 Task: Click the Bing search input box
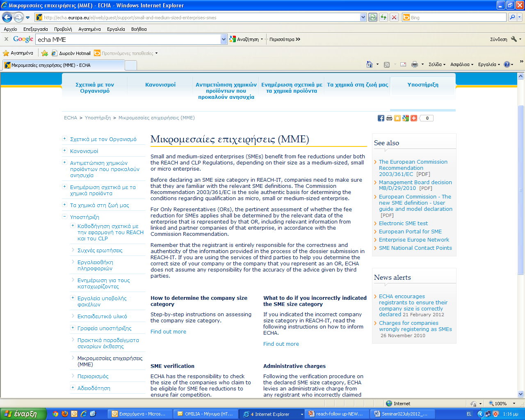point(454,18)
